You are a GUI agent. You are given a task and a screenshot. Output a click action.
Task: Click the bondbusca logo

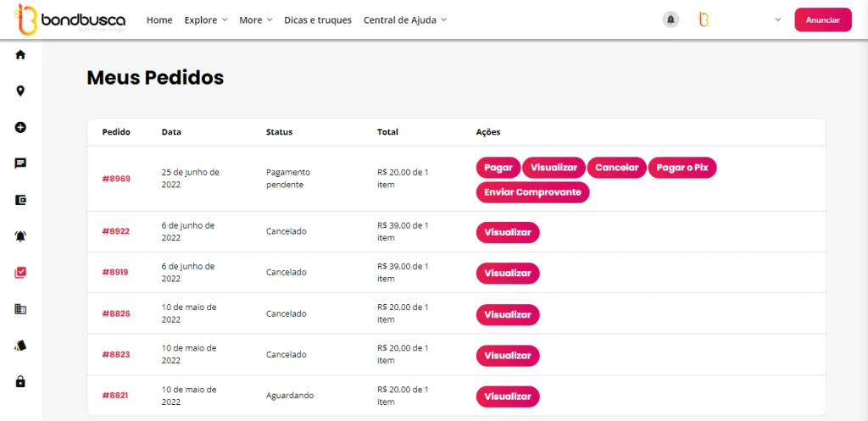click(71, 19)
